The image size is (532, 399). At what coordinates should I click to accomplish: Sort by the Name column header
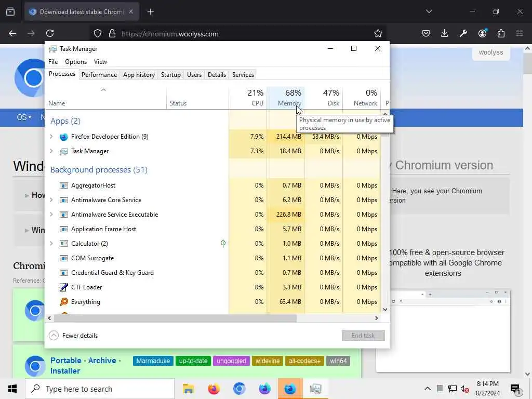[x=105, y=98]
